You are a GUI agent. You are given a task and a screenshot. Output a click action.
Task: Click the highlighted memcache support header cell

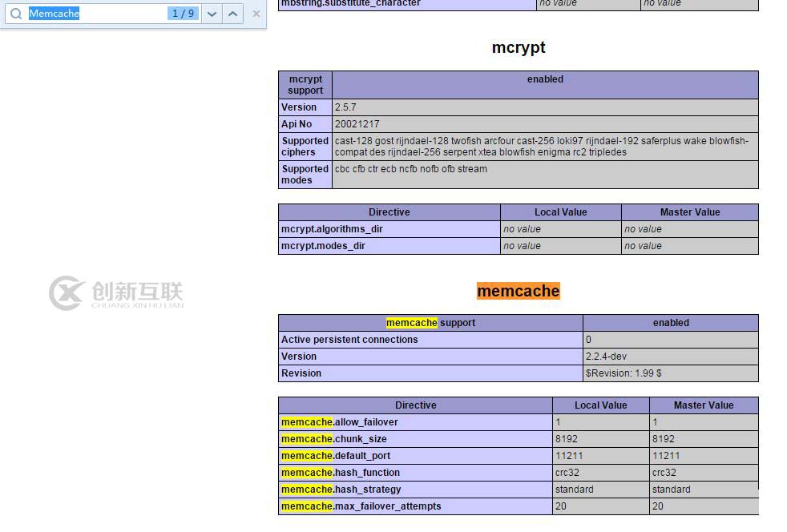pos(430,323)
